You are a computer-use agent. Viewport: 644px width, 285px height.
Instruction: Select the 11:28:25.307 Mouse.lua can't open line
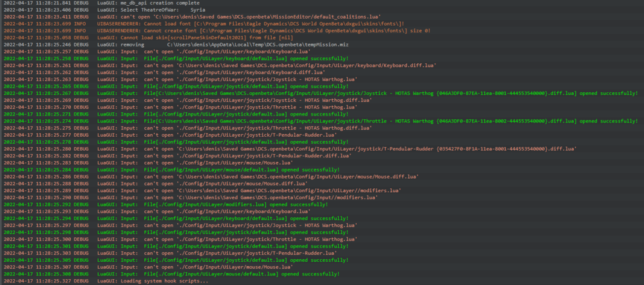(149, 267)
